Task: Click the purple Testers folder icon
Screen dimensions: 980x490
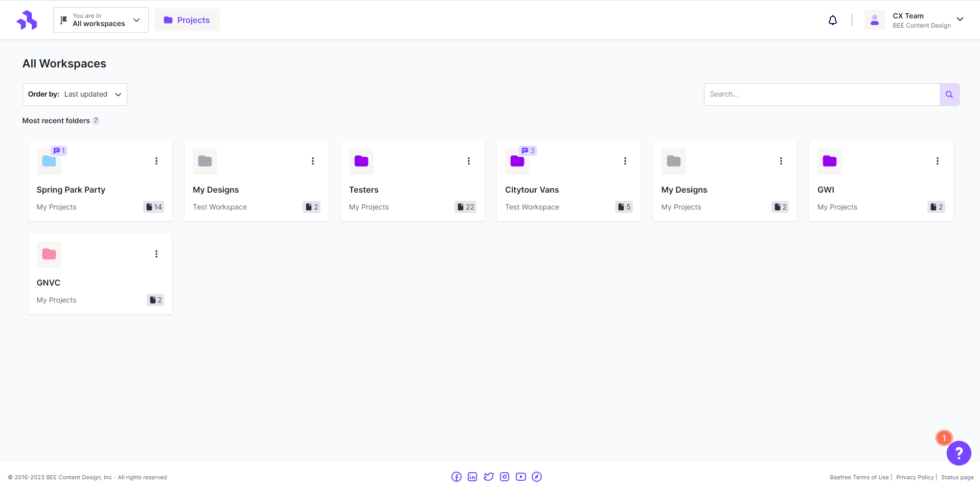Action: 361,161
